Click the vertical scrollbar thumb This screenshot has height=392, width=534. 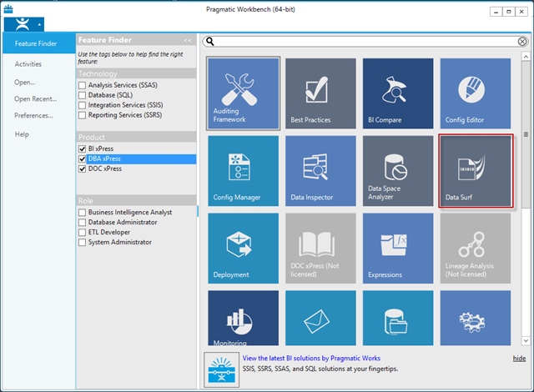click(526, 134)
